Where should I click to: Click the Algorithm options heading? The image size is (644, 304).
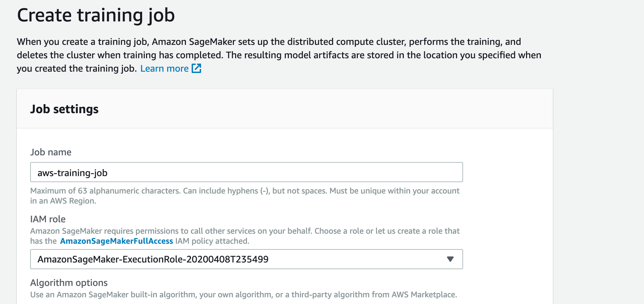tap(69, 283)
